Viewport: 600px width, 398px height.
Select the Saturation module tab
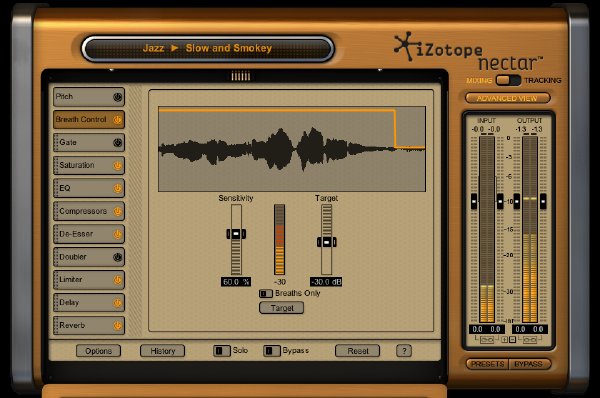[89, 166]
